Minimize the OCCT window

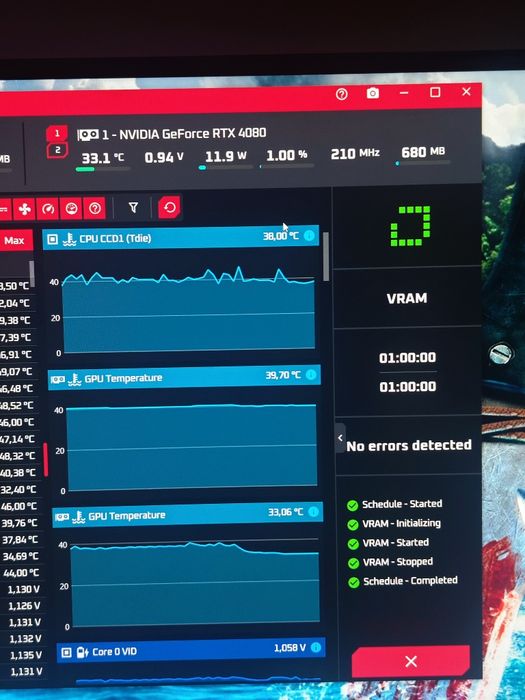404,92
